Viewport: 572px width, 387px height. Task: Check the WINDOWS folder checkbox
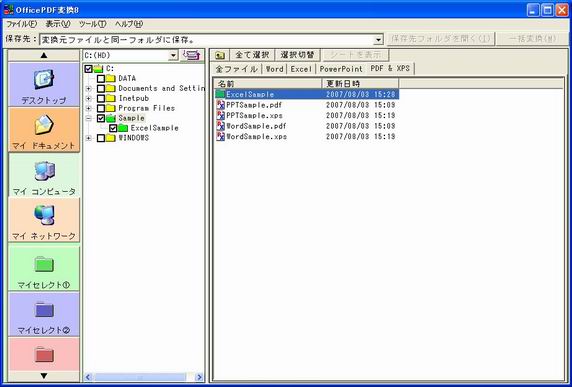pyautogui.click(x=101, y=138)
